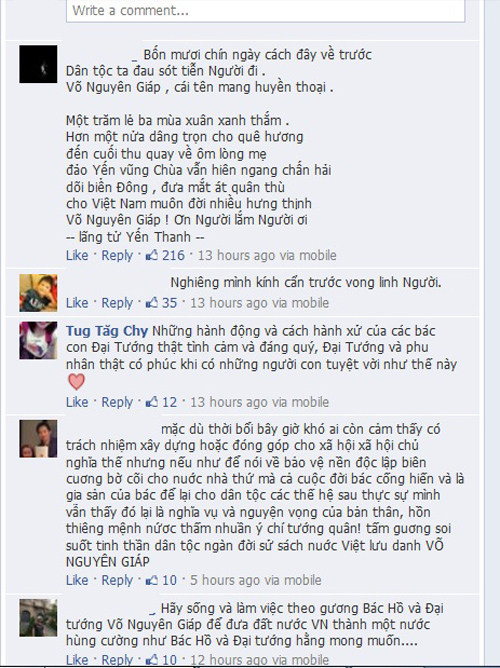Click the thumbs-up icon showing 35 likes
The width and height of the screenshot is (500, 668).
pyautogui.click(x=152, y=303)
